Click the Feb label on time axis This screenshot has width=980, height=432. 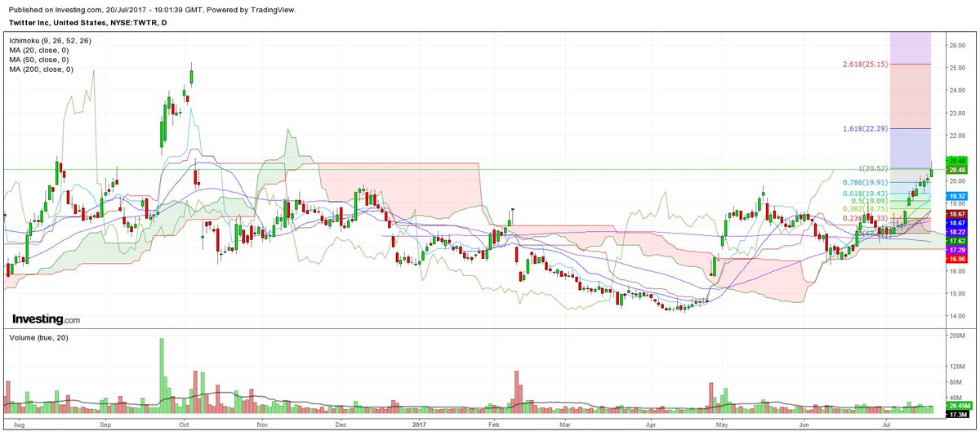click(495, 425)
